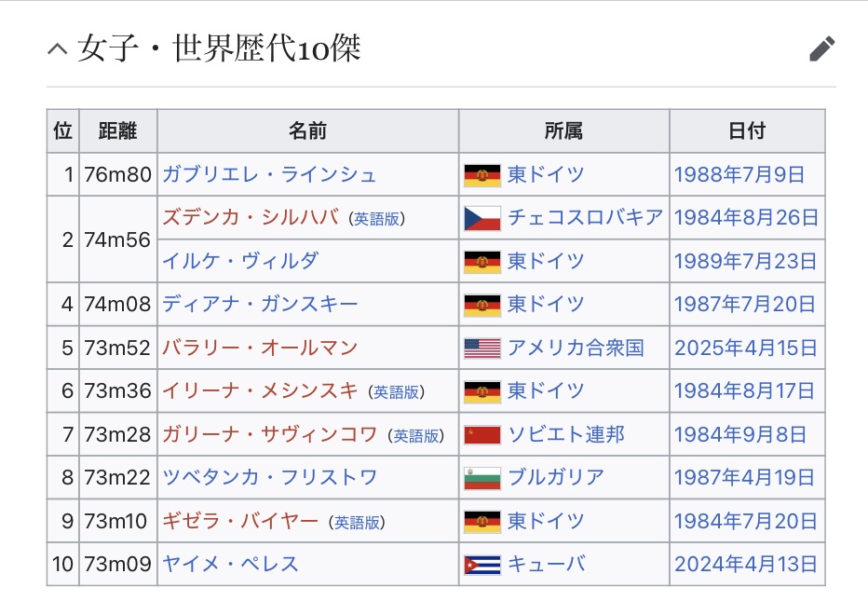The height and width of the screenshot is (615, 868).
Task: Click the Soviet Union flag icon
Action: (x=481, y=434)
